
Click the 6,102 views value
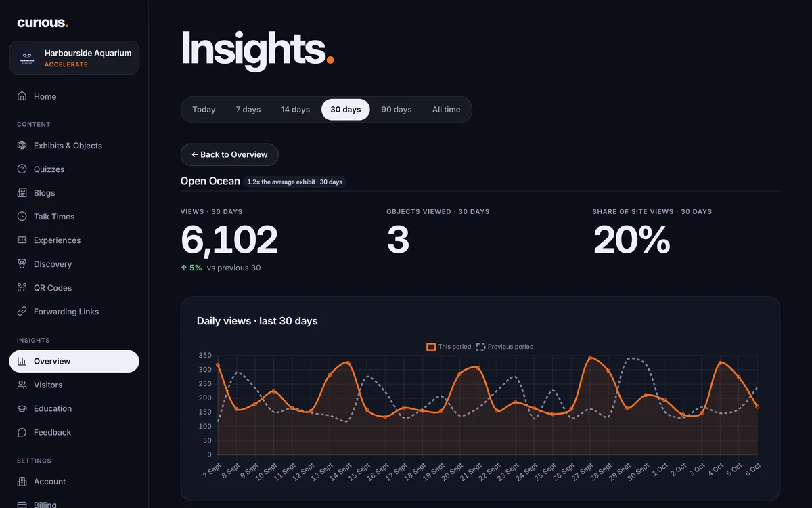(x=229, y=240)
